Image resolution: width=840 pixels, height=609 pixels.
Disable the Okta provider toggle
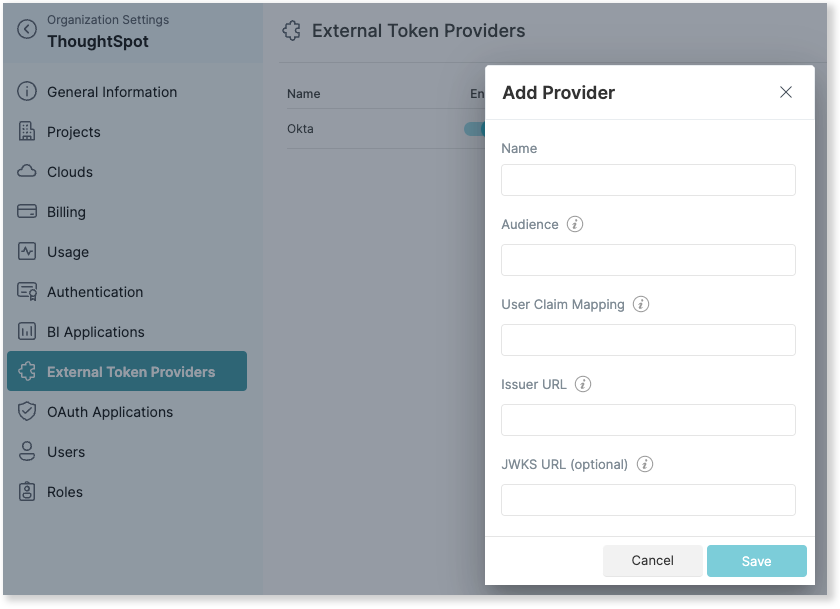click(x=480, y=129)
